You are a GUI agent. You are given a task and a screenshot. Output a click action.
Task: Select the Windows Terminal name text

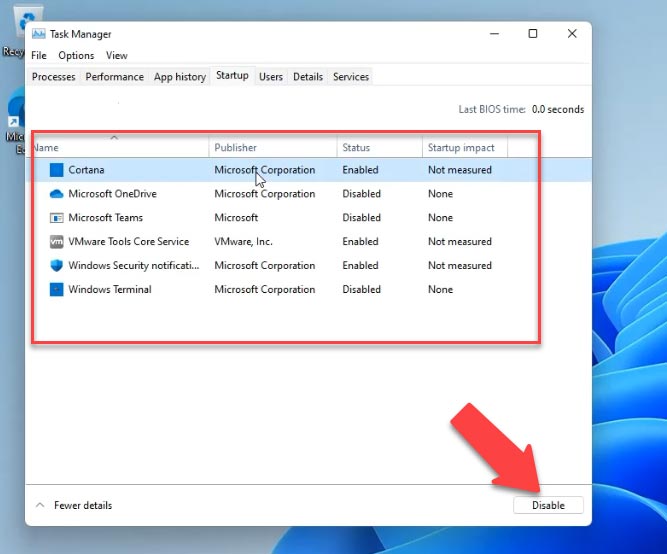(x=110, y=289)
